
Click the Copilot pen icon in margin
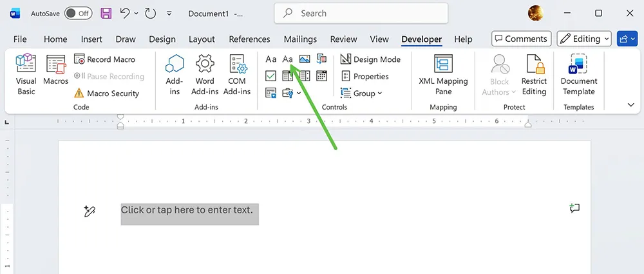[90, 211]
